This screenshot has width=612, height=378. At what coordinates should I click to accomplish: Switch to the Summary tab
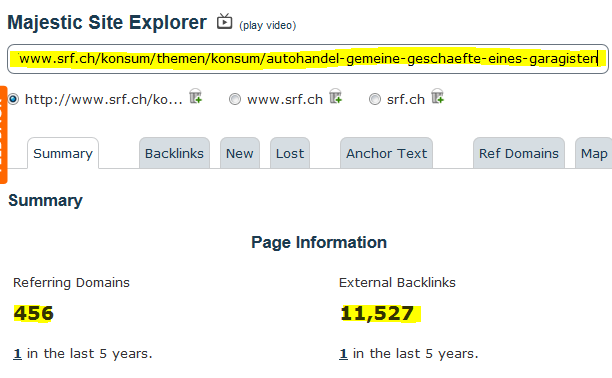(63, 153)
